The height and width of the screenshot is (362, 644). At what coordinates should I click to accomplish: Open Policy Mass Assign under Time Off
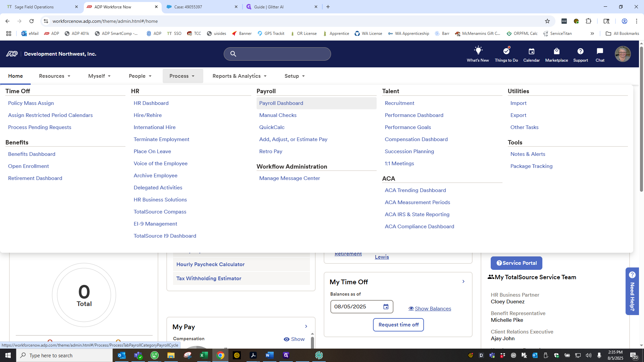coord(31,103)
